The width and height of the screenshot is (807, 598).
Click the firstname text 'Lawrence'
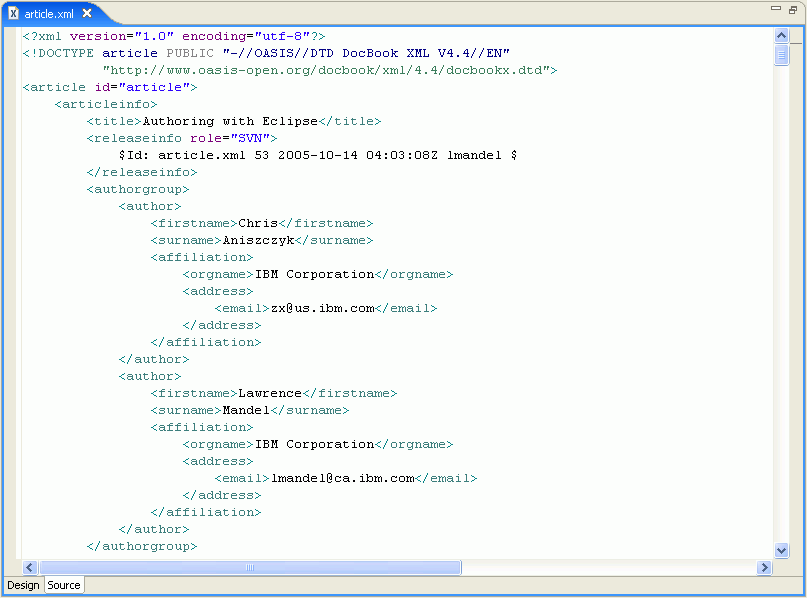pyautogui.click(x=270, y=393)
